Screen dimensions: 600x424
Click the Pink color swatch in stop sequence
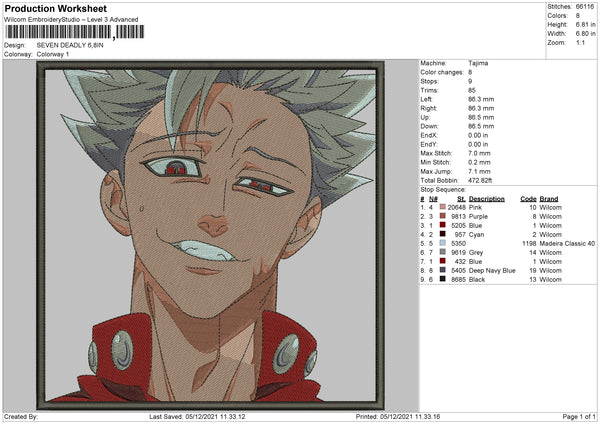click(443, 207)
